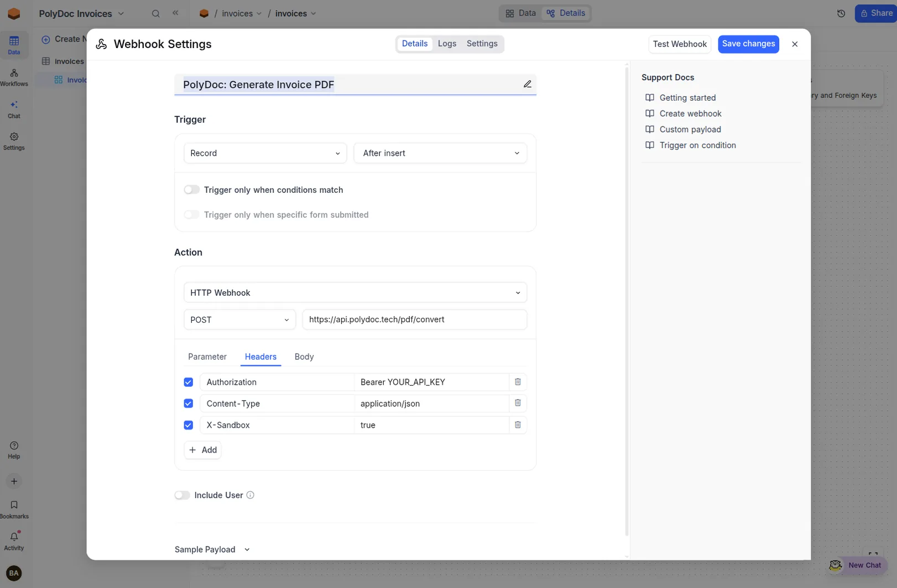Uncheck the X-Sandbox header checkbox
The image size is (897, 588).
tap(189, 425)
